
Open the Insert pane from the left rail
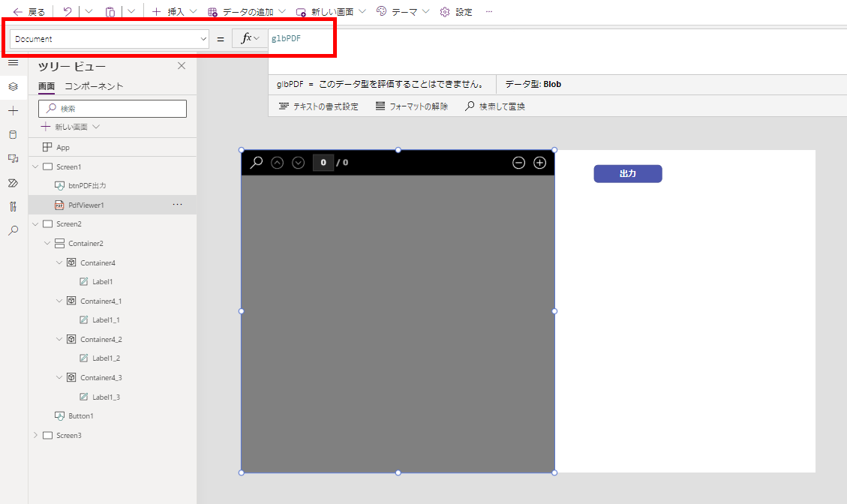pyautogui.click(x=12, y=110)
